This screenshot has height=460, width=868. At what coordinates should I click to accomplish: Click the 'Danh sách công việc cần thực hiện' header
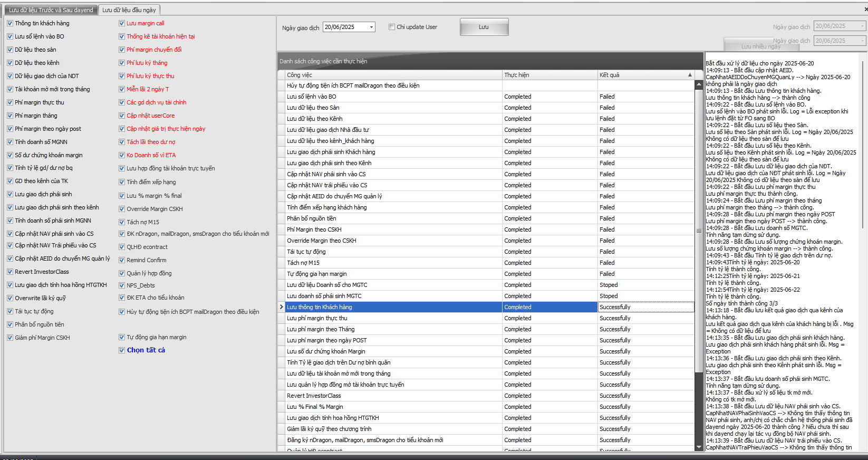click(x=490, y=61)
